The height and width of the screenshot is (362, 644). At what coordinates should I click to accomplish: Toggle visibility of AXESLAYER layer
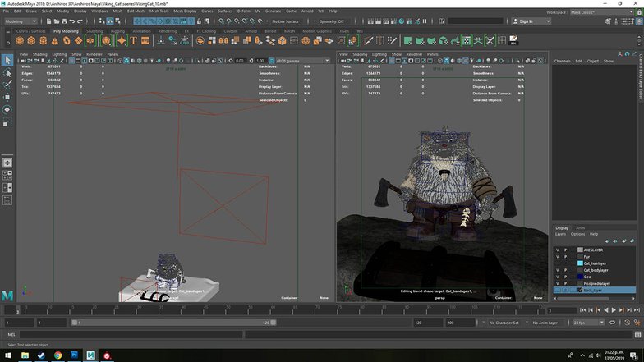pyautogui.click(x=556, y=250)
